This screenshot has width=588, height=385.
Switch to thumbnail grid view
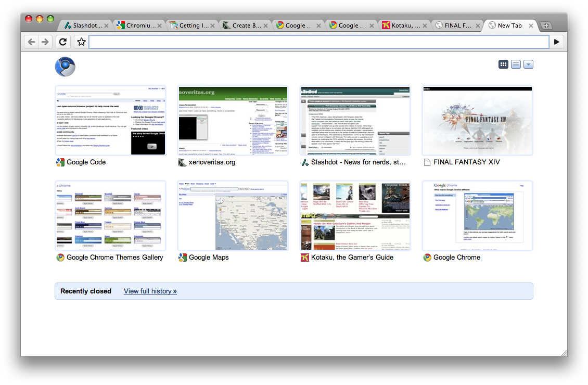tap(503, 65)
